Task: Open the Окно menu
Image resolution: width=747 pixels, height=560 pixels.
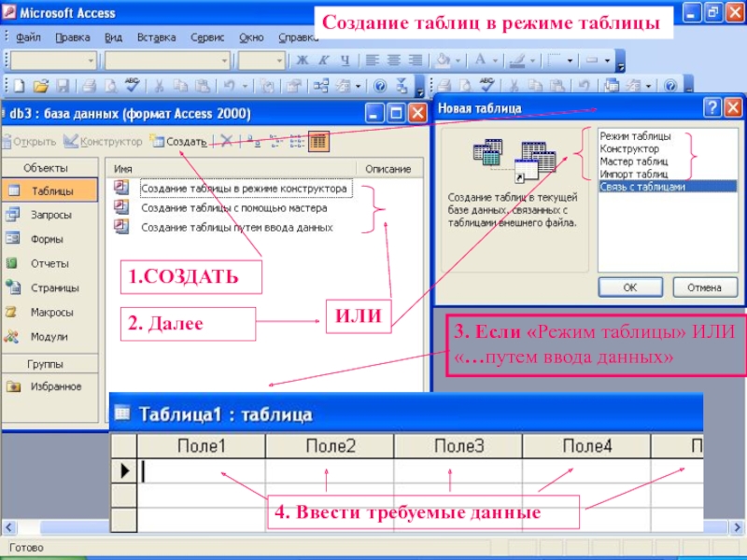Action: pyautogui.click(x=251, y=37)
